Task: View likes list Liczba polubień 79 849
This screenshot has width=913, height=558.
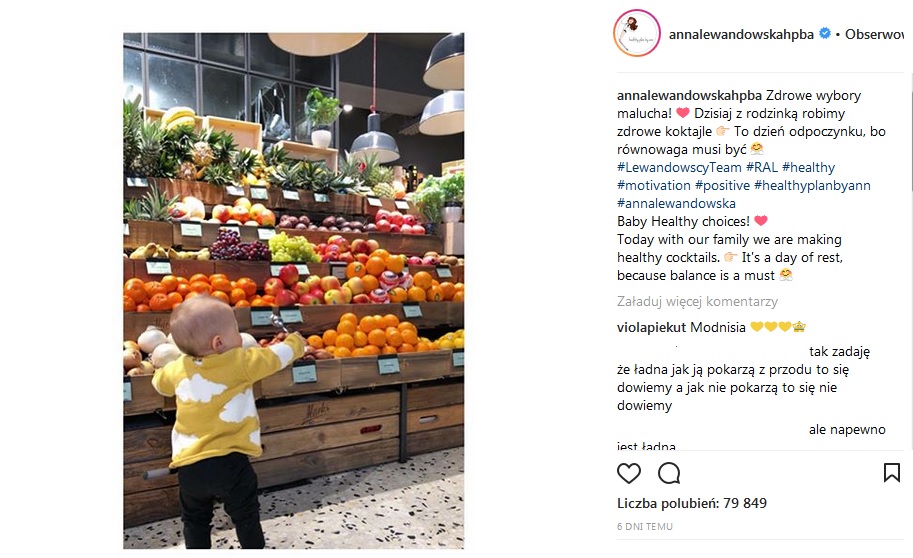Action: 692,503
